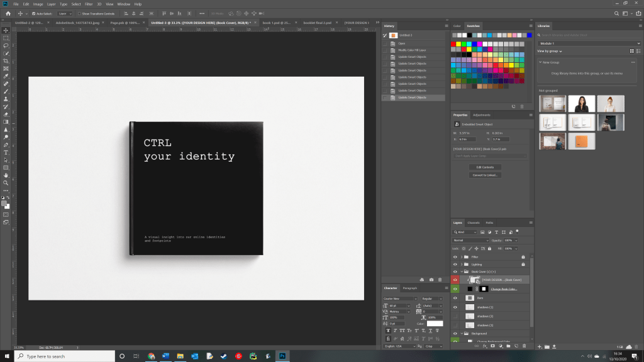The image size is (644, 362).
Task: Pick the Eyedropper tool
Action: pyautogui.click(x=6, y=76)
